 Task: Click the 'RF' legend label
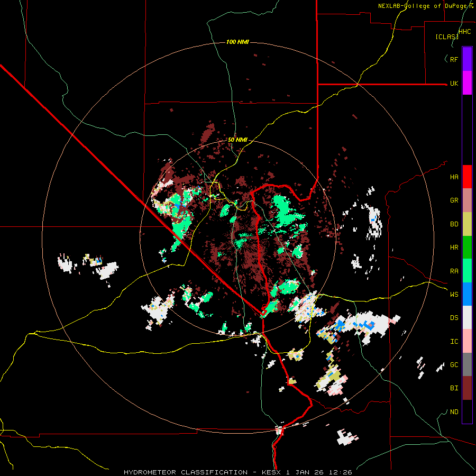454,59
